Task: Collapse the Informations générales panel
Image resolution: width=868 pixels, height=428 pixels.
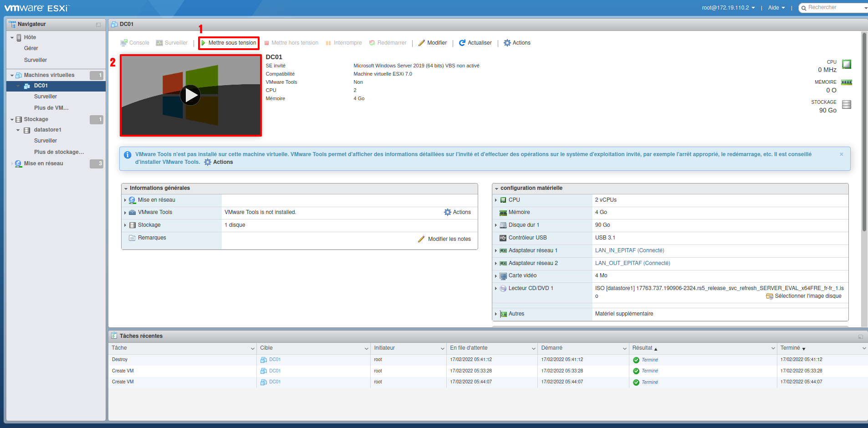Action: [x=126, y=189]
